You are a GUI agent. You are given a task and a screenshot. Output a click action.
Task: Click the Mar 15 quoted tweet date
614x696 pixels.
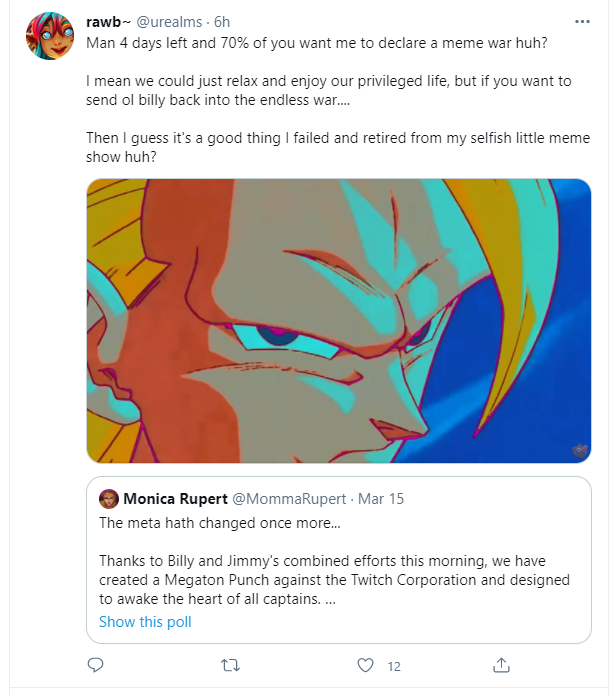point(381,499)
